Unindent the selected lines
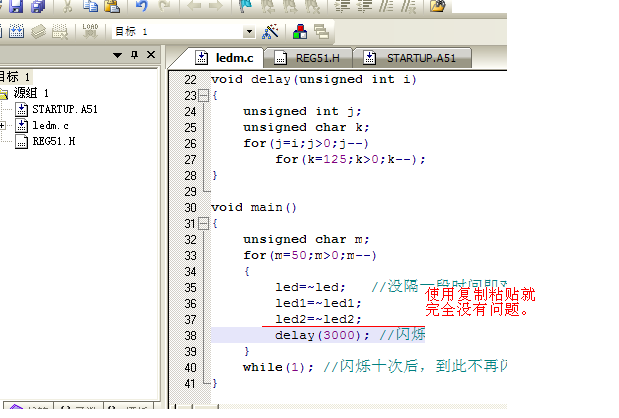 (364, 6)
